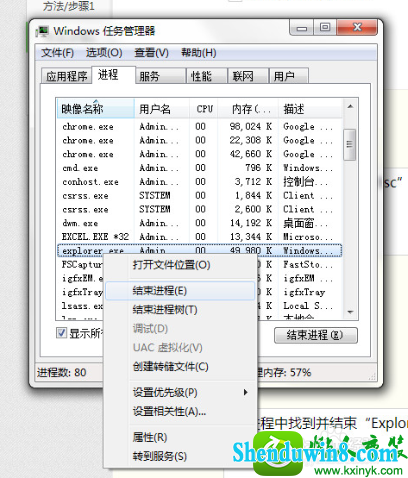Select the explorer.exe process row
The width and height of the screenshot is (408, 478).
click(x=200, y=250)
